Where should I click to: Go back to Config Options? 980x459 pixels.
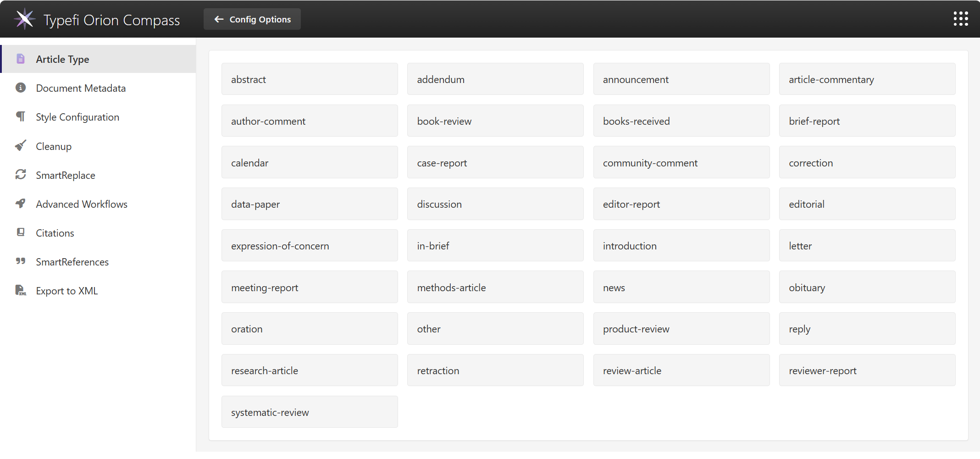pyautogui.click(x=252, y=19)
